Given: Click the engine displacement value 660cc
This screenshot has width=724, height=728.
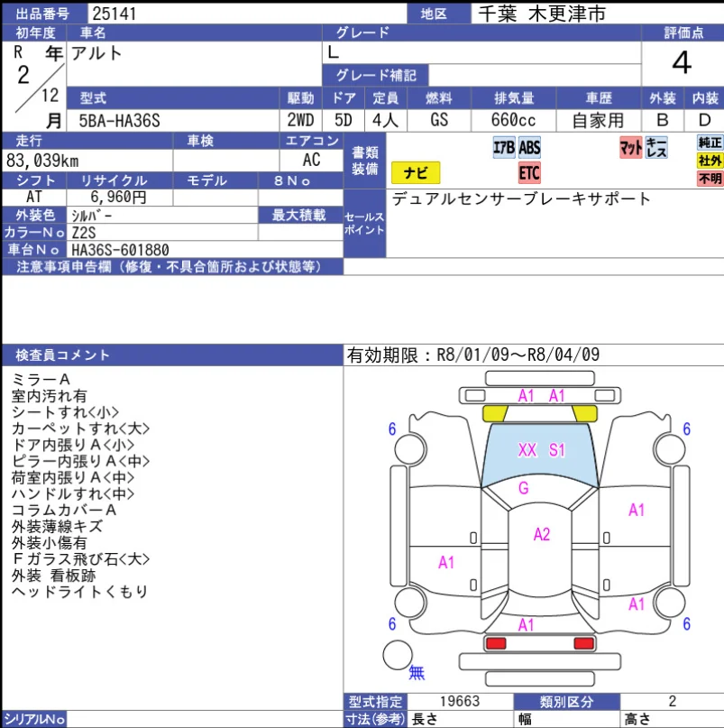Looking at the screenshot, I should [513, 120].
